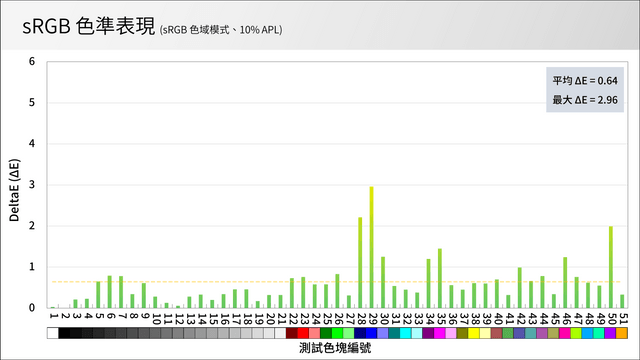Click the white color swatch under patch 1
Viewport: 640px width, 360px height.
(x=53, y=333)
